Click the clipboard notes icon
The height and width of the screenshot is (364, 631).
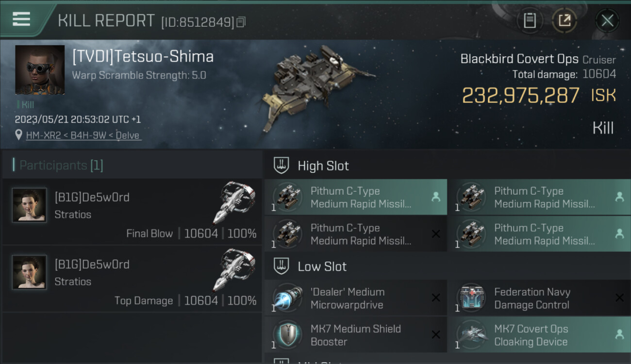[530, 21]
